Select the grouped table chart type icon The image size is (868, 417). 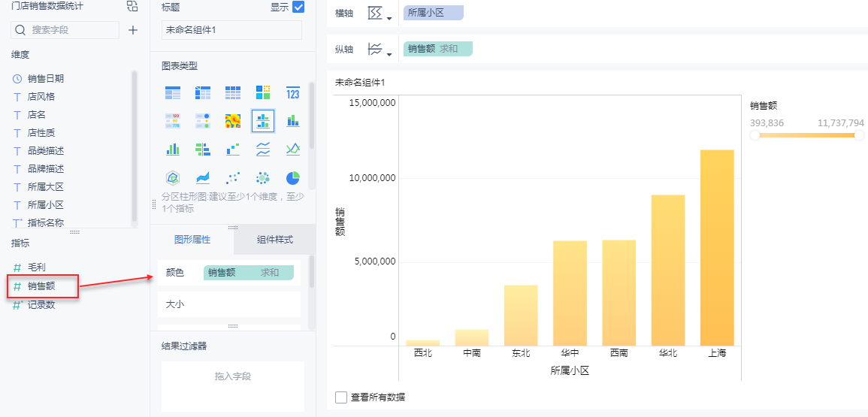tap(173, 93)
